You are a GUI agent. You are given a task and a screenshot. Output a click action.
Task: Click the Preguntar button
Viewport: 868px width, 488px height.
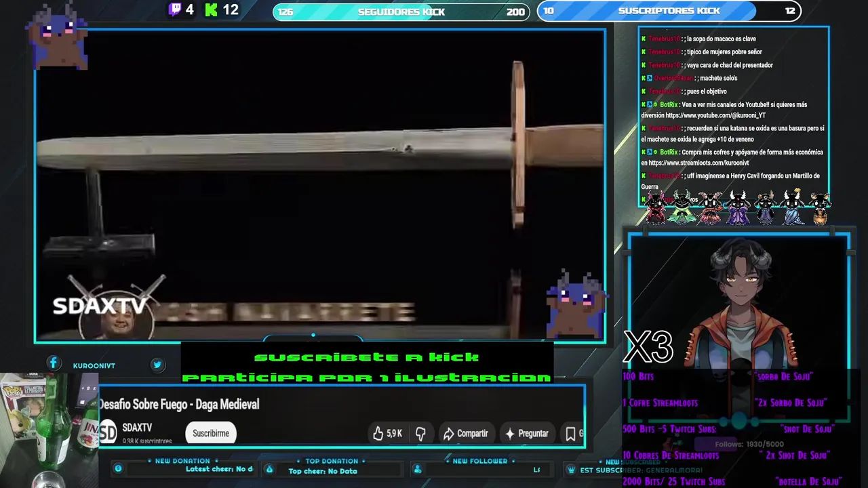click(x=526, y=433)
